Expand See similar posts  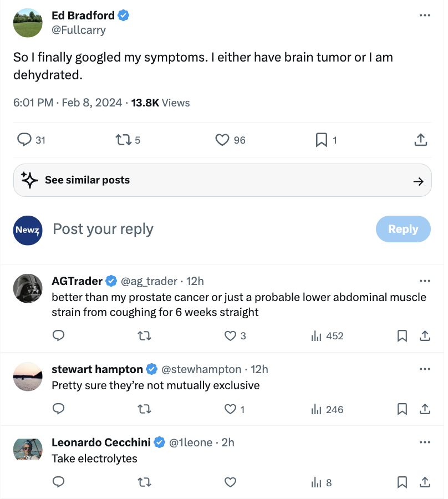(x=222, y=180)
